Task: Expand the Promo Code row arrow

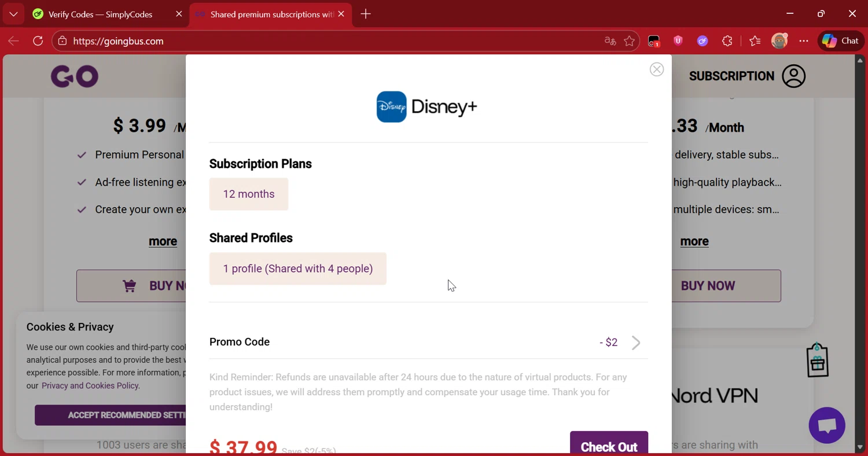Action: 636,343
